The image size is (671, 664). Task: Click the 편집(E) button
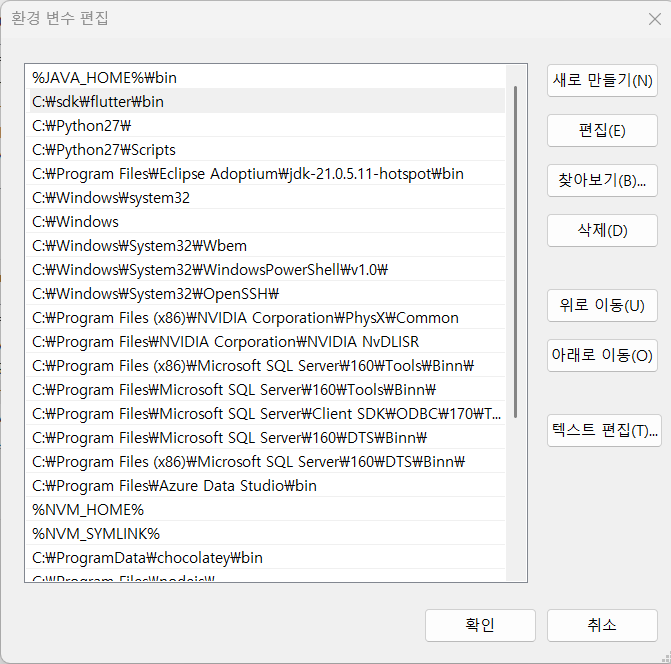coord(602,130)
